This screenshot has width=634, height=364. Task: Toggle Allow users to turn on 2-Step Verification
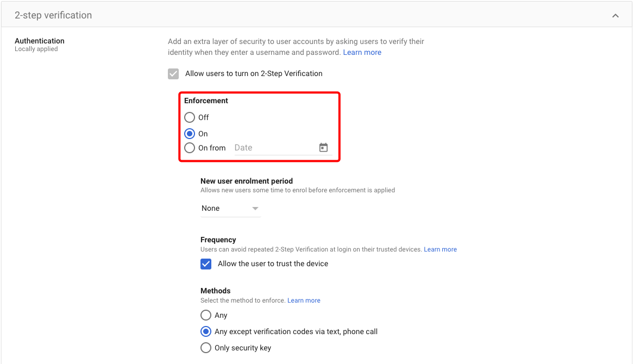[173, 74]
